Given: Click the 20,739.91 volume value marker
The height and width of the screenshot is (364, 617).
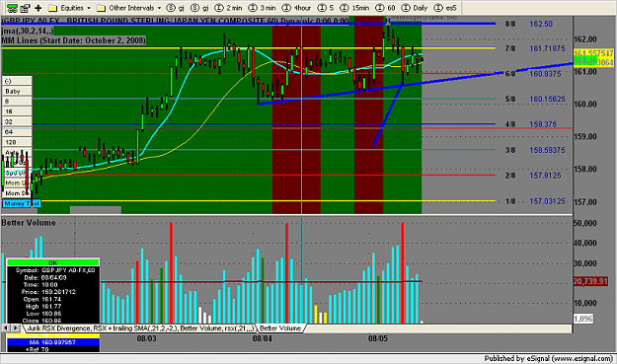Looking at the screenshot, I should coord(590,281).
